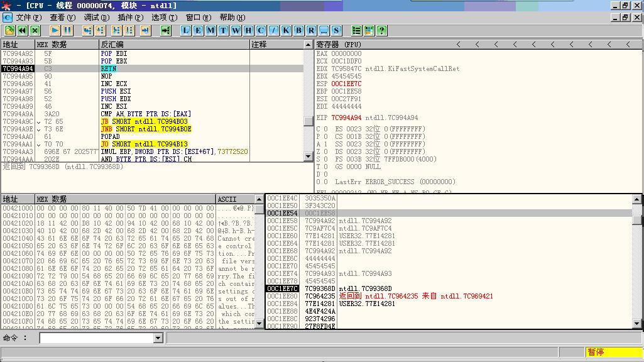Open Call stack window with K button
Image resolution: width=644 pixels, height=362 pixels.
[286, 30]
